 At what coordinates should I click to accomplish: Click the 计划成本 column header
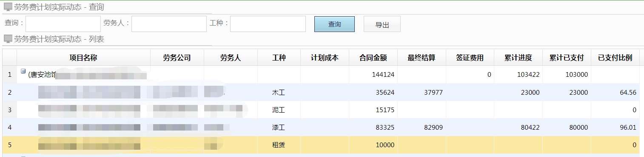pos(325,58)
